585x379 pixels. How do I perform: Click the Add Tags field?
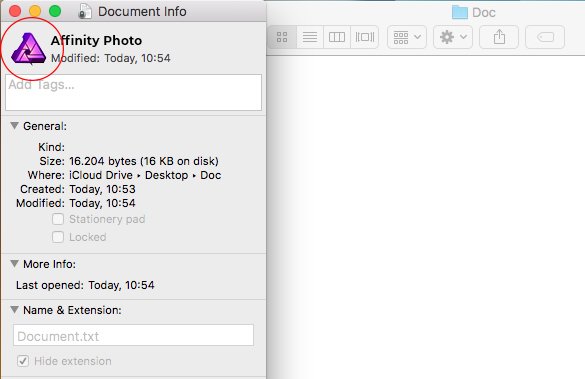134,92
